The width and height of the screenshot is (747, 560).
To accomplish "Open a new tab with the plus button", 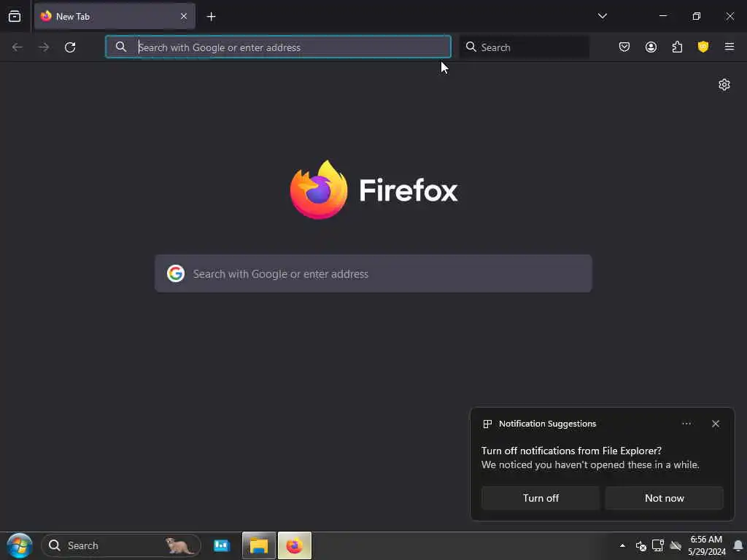I will click(211, 17).
